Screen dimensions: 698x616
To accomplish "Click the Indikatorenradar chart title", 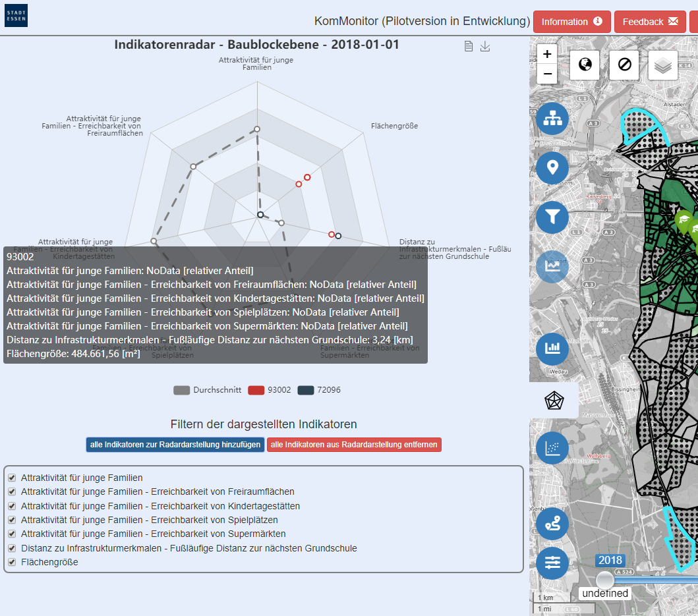I will [x=257, y=45].
